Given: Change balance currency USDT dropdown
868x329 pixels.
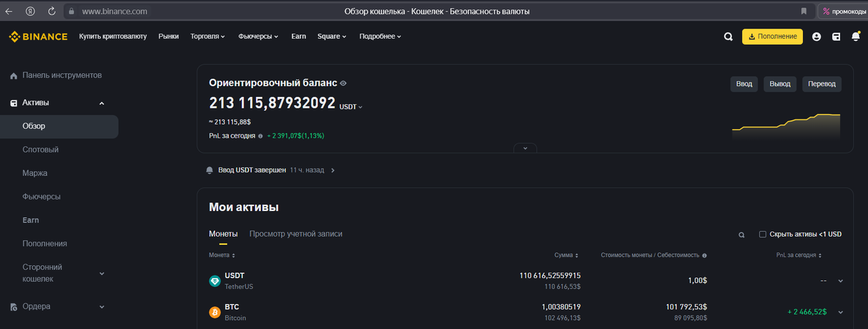Looking at the screenshot, I should (351, 107).
